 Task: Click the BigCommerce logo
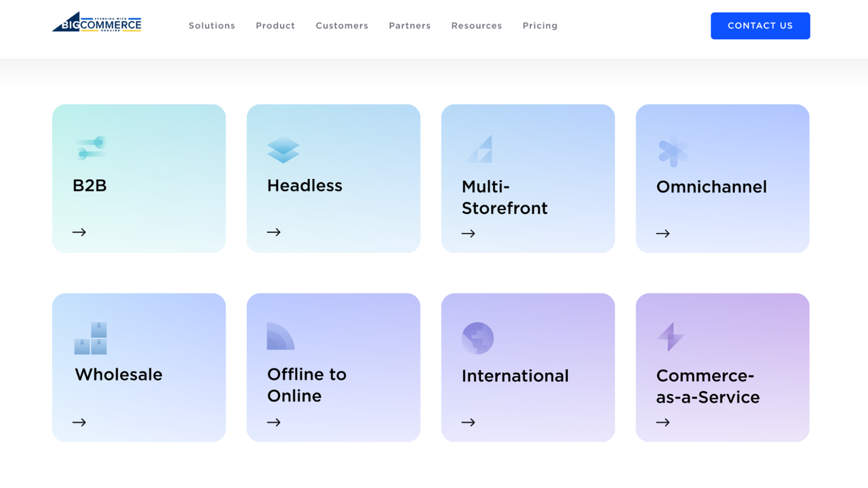96,22
